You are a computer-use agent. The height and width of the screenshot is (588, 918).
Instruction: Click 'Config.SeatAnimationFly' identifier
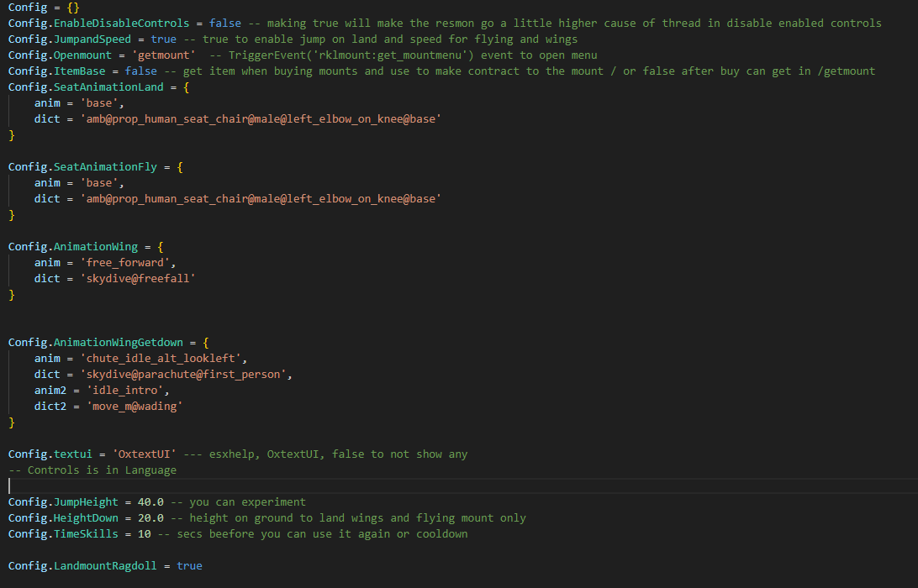click(82, 167)
